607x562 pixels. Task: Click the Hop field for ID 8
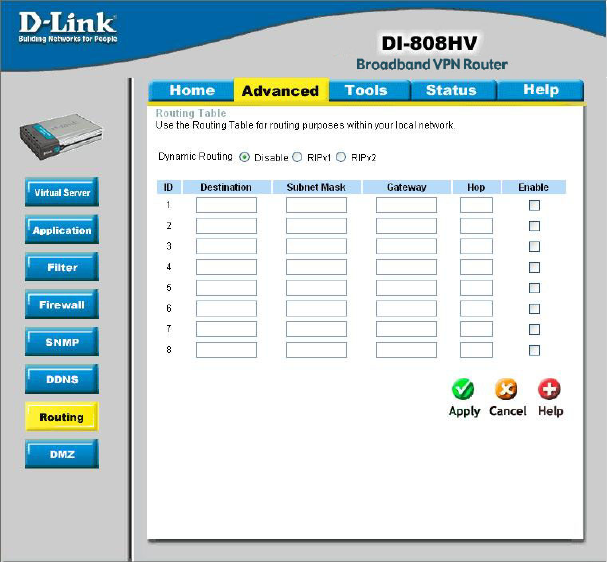click(476, 350)
